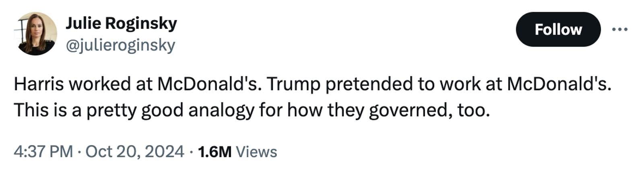Click the 1.6M view count
Viewport: 644px width, 174px height.
click(x=215, y=152)
